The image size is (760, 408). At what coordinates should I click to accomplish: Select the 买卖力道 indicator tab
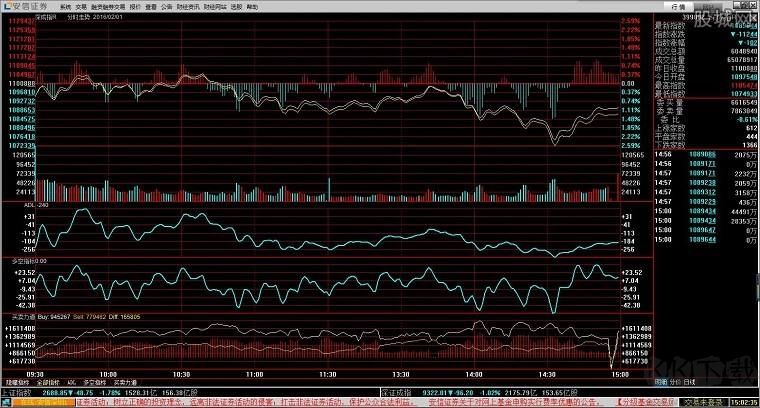(124, 381)
